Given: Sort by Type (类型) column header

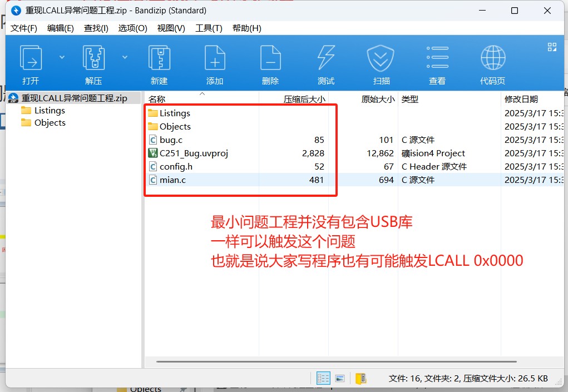Looking at the screenshot, I should 450,99.
